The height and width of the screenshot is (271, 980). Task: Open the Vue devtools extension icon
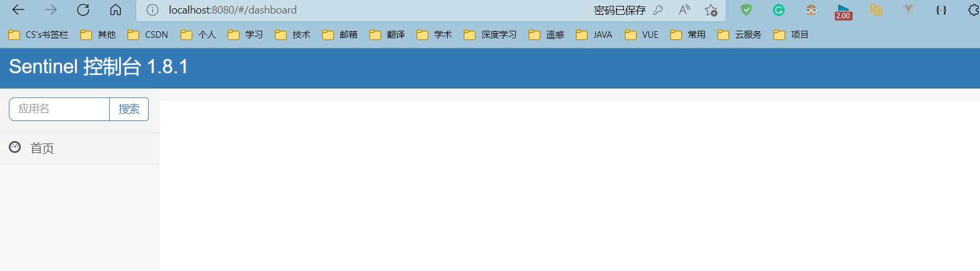(x=909, y=10)
